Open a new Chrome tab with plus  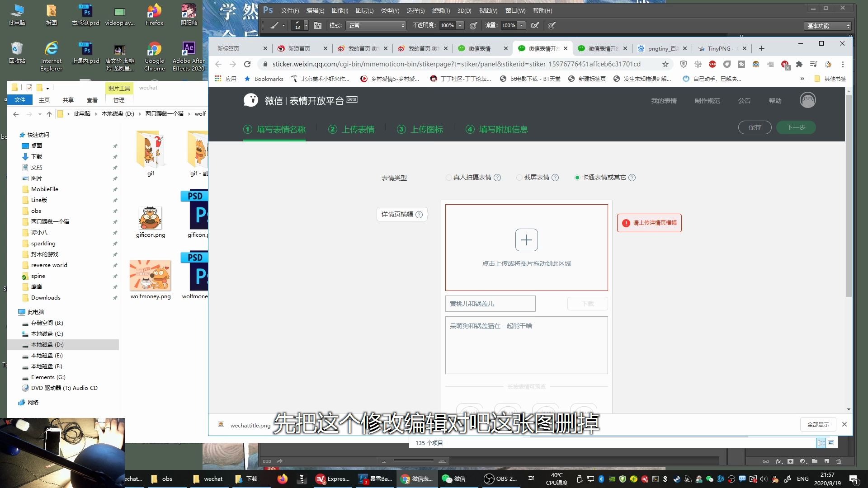762,48
